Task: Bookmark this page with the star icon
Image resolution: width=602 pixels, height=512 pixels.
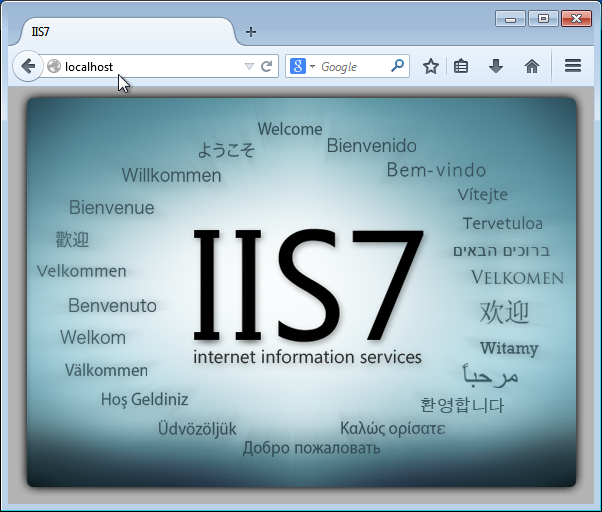Action: [431, 66]
